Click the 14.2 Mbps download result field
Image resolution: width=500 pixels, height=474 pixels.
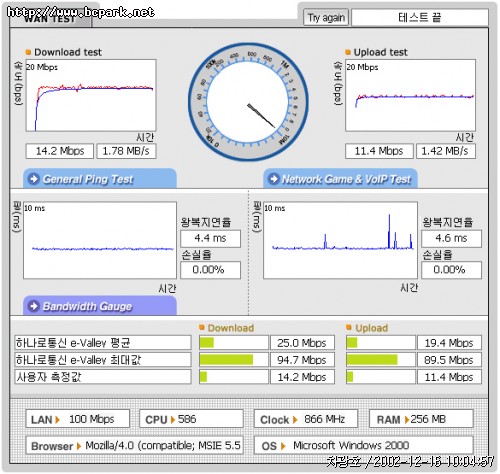coord(60,151)
